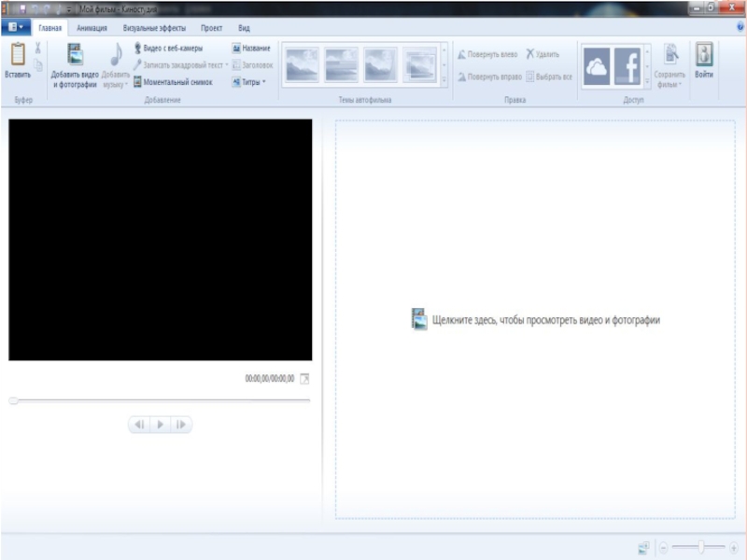Switch thumbnail size view in status bar
This screenshot has width=747, height=560.
[643, 548]
